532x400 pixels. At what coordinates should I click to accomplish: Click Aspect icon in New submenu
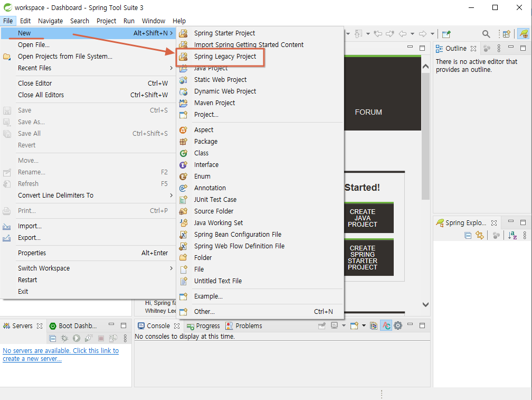click(x=183, y=129)
